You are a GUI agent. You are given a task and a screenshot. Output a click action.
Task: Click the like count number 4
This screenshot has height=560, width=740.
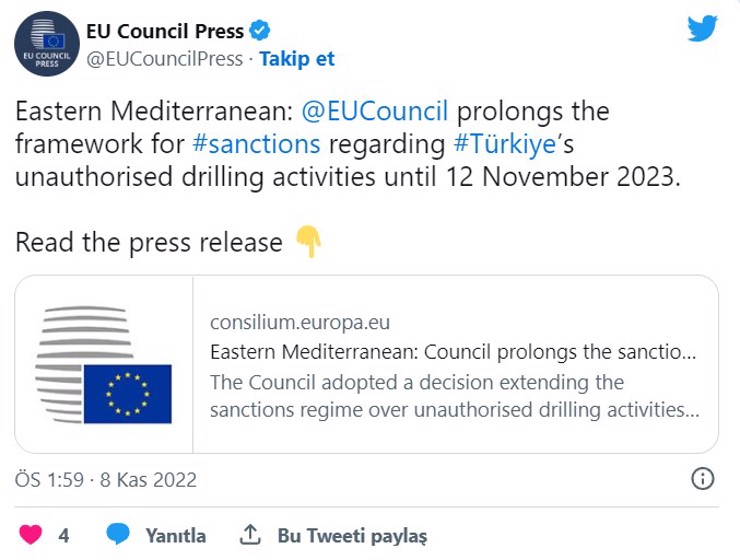point(64,535)
